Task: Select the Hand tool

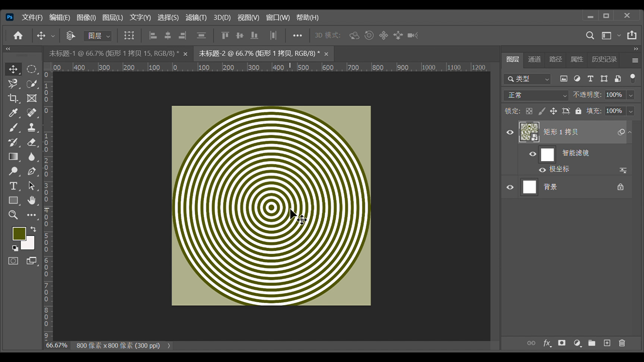Action: click(32, 200)
